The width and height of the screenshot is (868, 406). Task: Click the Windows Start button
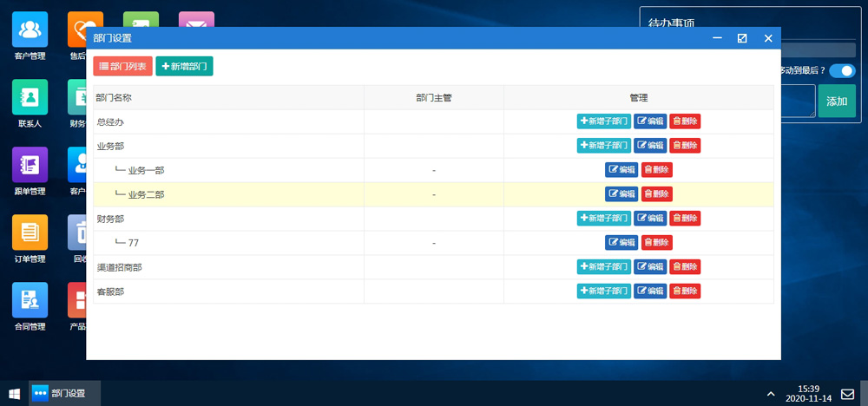click(x=14, y=393)
